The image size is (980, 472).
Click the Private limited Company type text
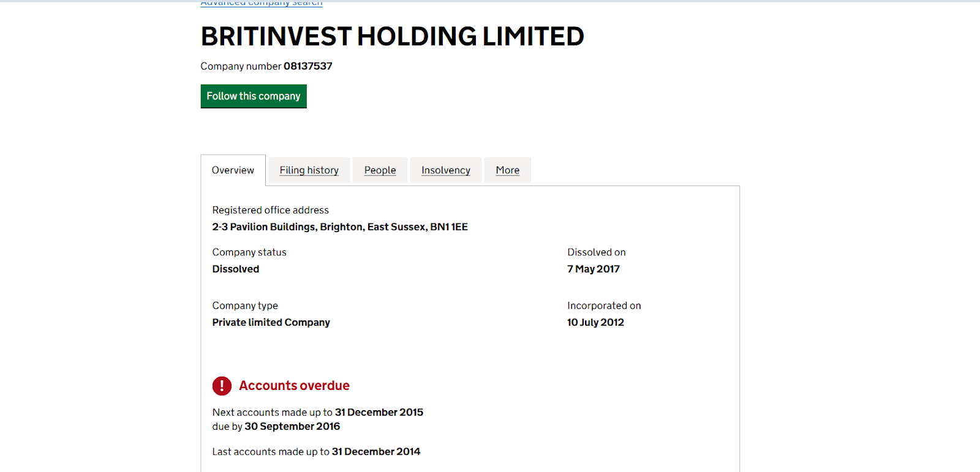tap(271, 323)
